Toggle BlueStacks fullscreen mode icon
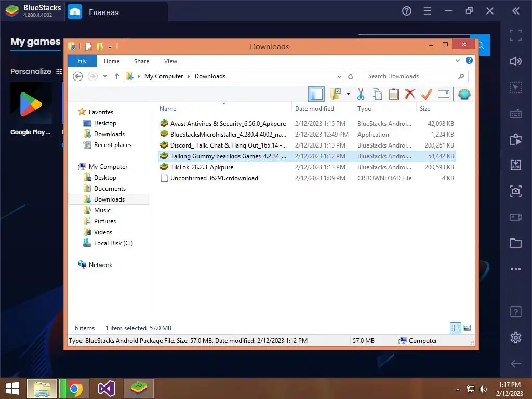Screen dimensions: 532x399 (x=516, y=35)
